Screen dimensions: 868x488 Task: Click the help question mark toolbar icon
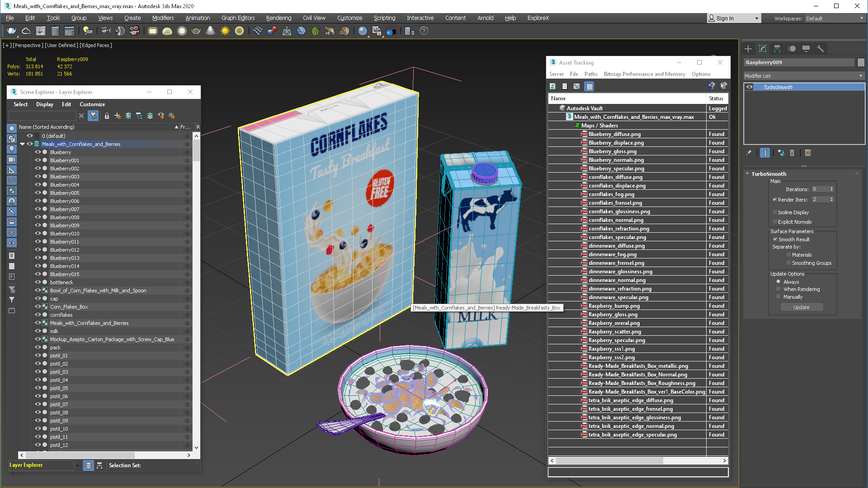click(424, 31)
